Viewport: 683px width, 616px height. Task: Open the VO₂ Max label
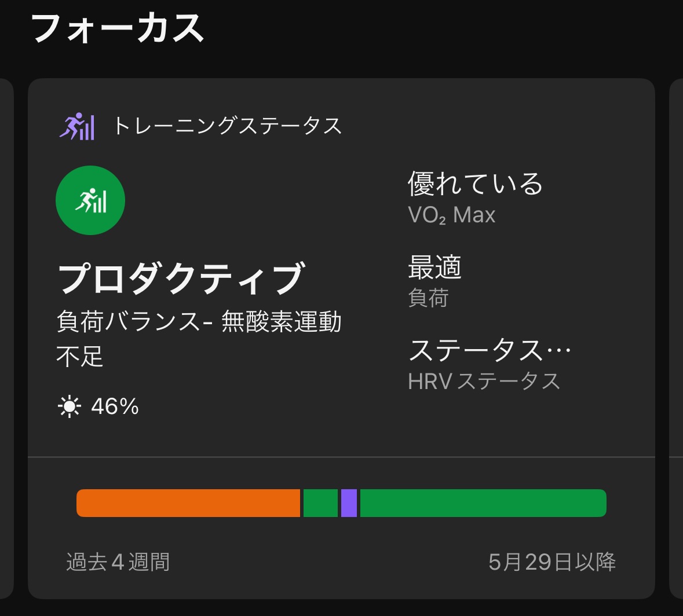click(451, 215)
